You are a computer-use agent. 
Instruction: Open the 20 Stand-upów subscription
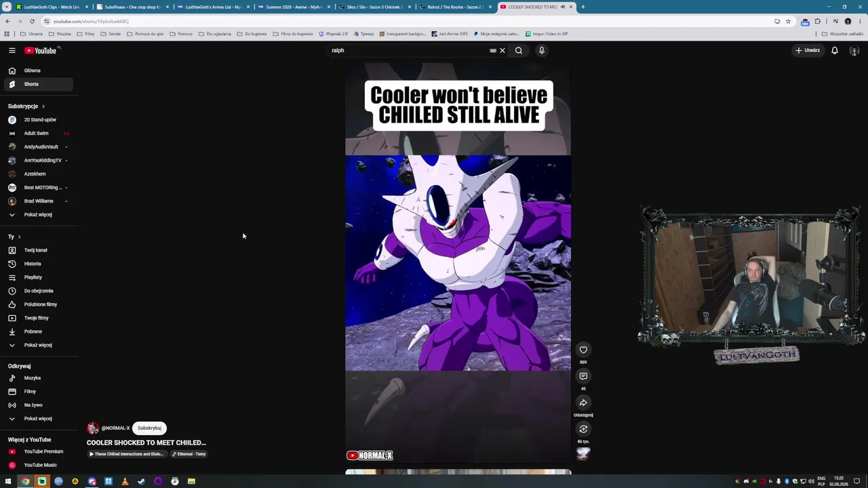38,120
